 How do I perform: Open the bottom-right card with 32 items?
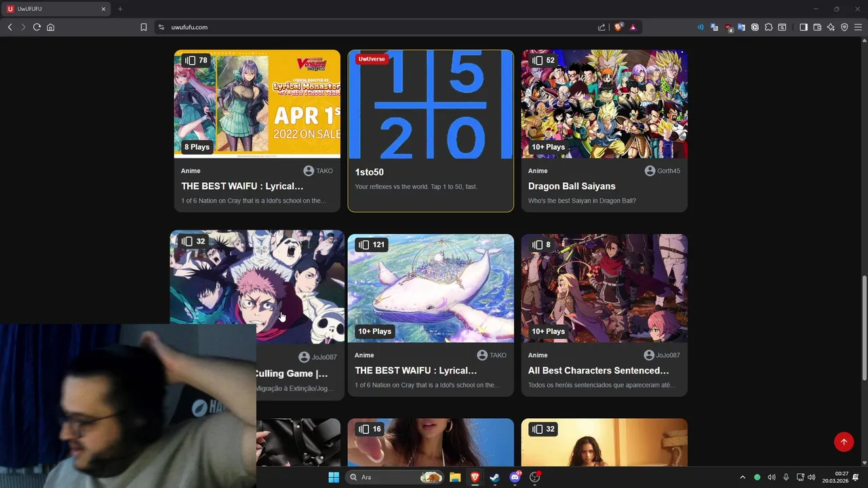click(604, 442)
